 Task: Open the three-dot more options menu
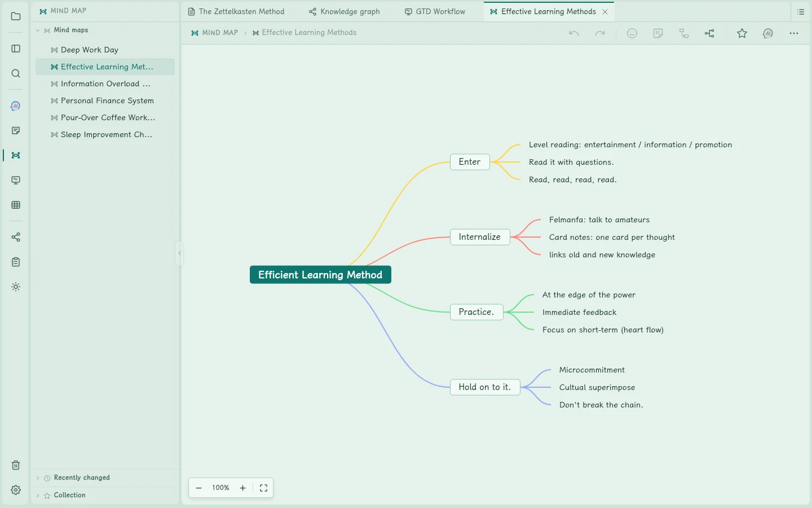[x=794, y=33]
